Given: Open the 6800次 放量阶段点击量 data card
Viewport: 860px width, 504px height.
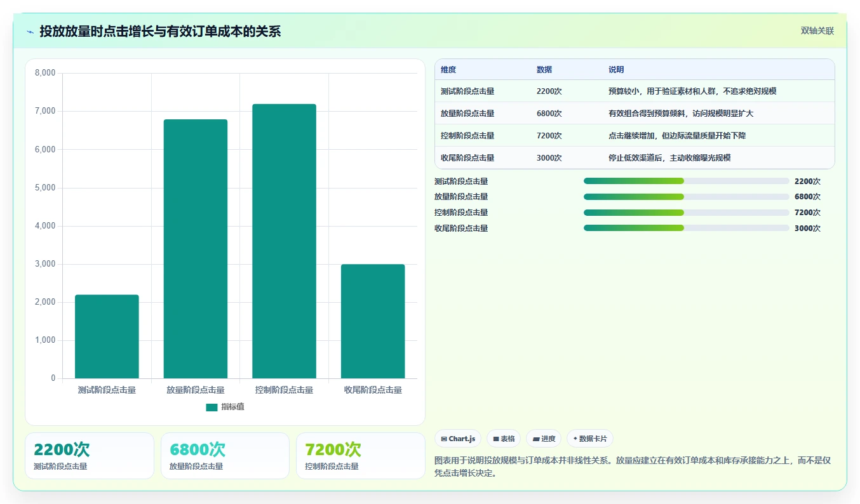Looking at the screenshot, I should 225,456.
